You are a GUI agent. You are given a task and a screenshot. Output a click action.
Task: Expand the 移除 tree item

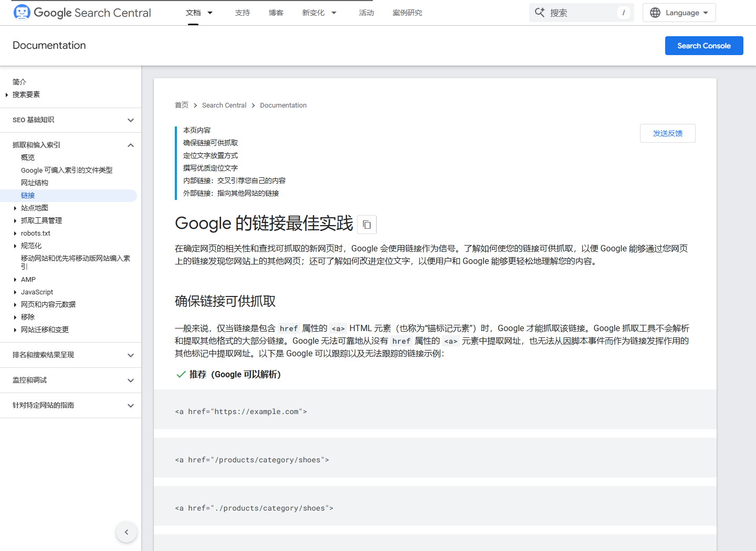click(x=15, y=317)
